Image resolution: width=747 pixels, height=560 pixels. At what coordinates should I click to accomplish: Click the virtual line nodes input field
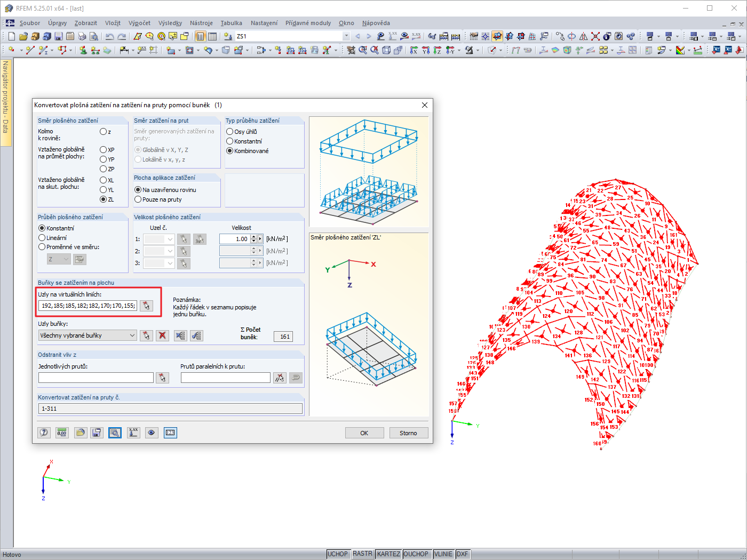89,306
